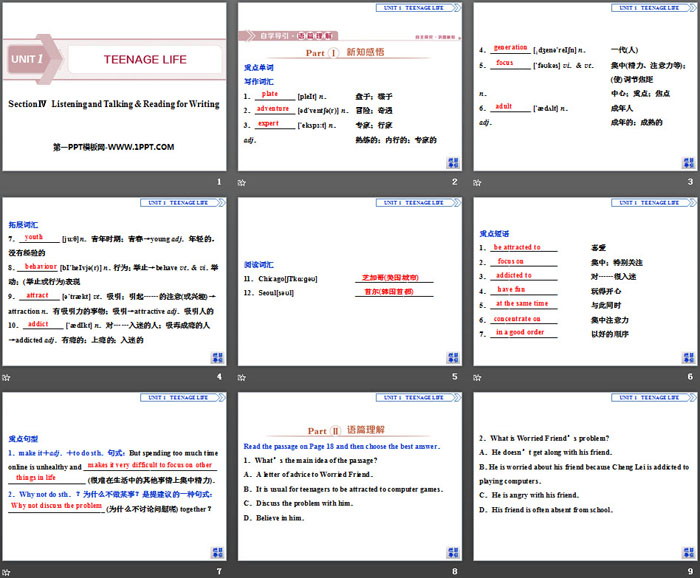Click the word 'behaviour' on slide 4
The height and width of the screenshot is (578, 700).
41,266
